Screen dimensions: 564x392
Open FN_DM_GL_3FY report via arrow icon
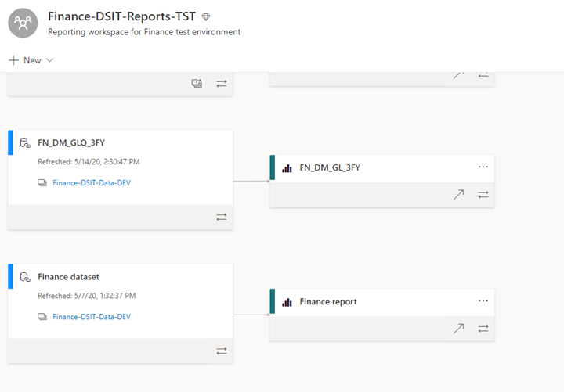(458, 195)
